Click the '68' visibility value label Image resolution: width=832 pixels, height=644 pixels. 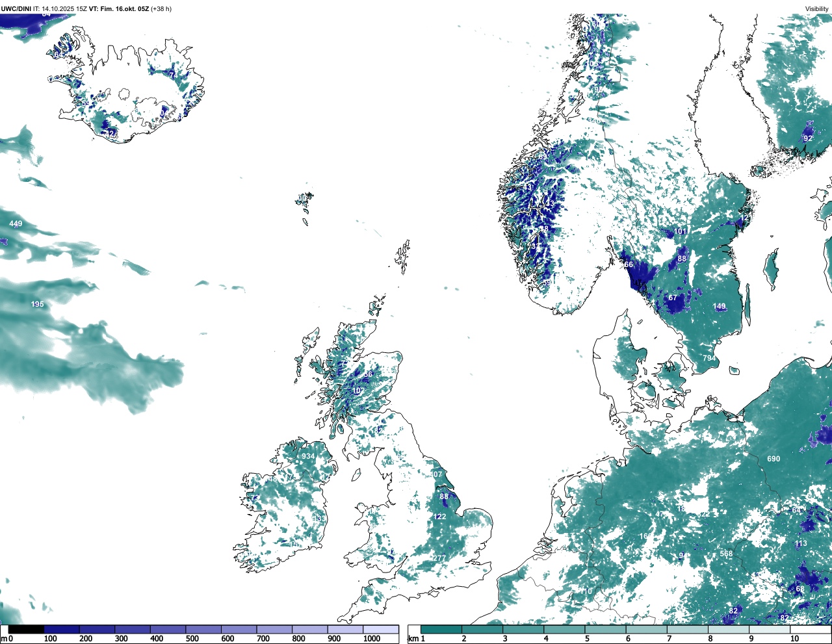pos(800,589)
